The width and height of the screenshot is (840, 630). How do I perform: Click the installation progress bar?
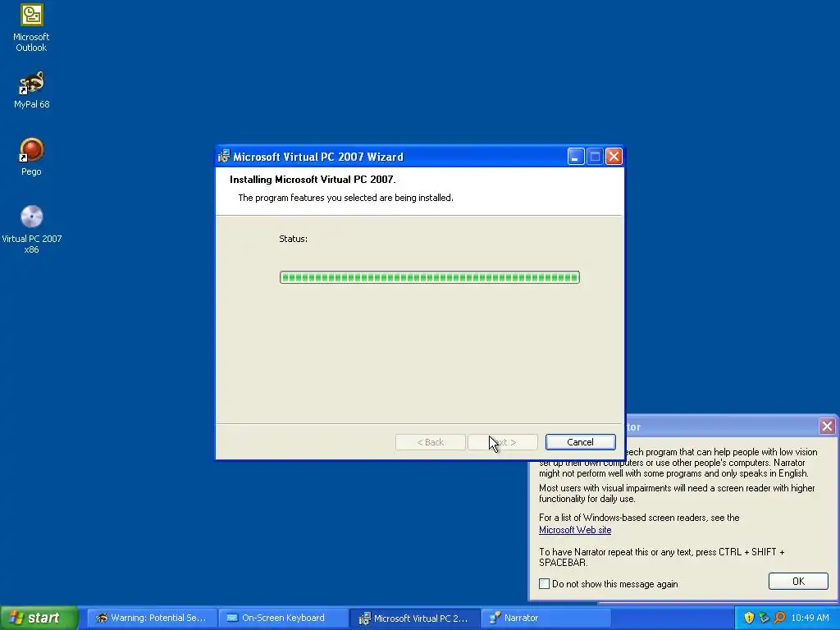(429, 277)
